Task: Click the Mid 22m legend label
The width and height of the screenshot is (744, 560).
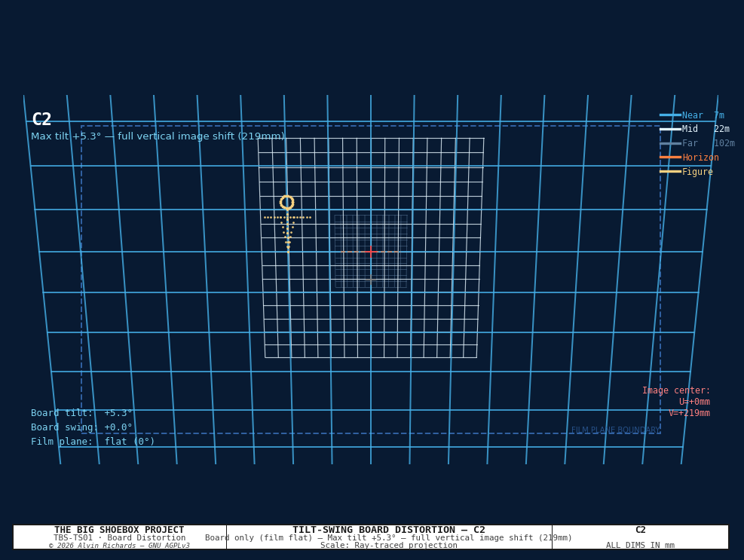Action: (706, 129)
